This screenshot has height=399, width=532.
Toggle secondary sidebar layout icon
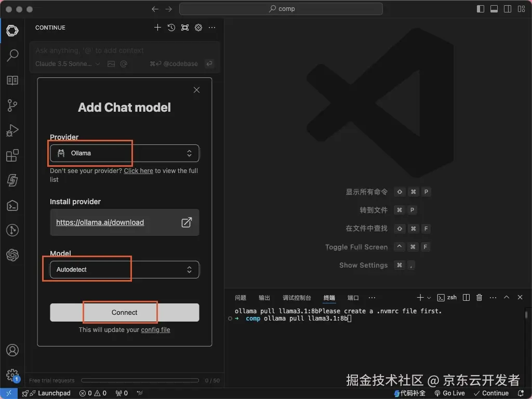tap(508, 9)
